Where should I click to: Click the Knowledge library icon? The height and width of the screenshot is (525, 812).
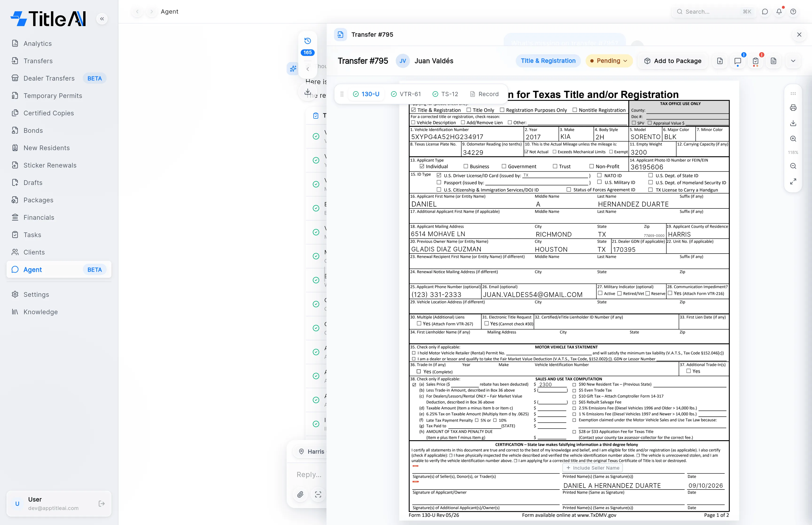(15, 312)
